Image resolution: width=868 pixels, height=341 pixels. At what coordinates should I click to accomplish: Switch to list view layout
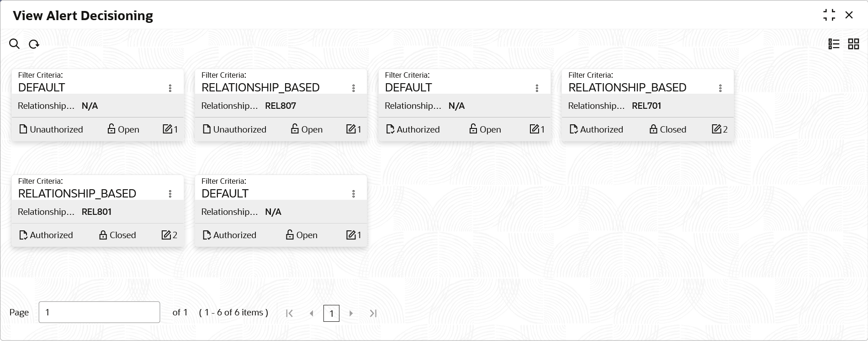(834, 44)
